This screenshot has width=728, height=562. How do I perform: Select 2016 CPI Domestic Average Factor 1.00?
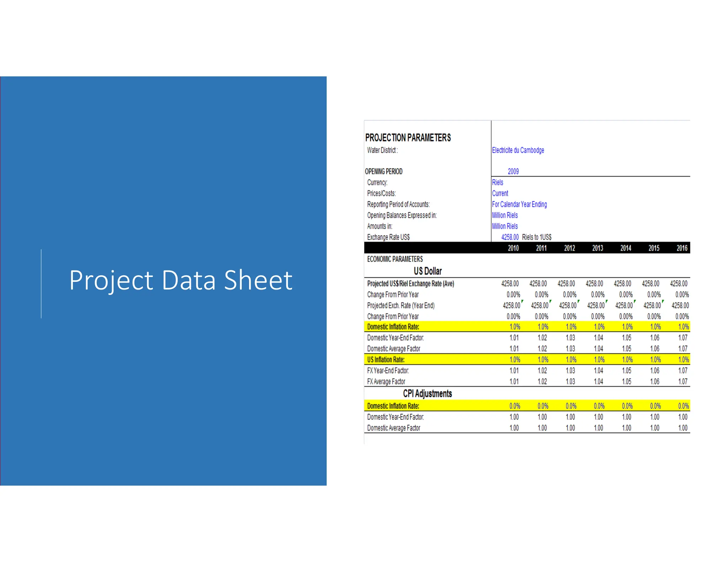tap(683, 428)
